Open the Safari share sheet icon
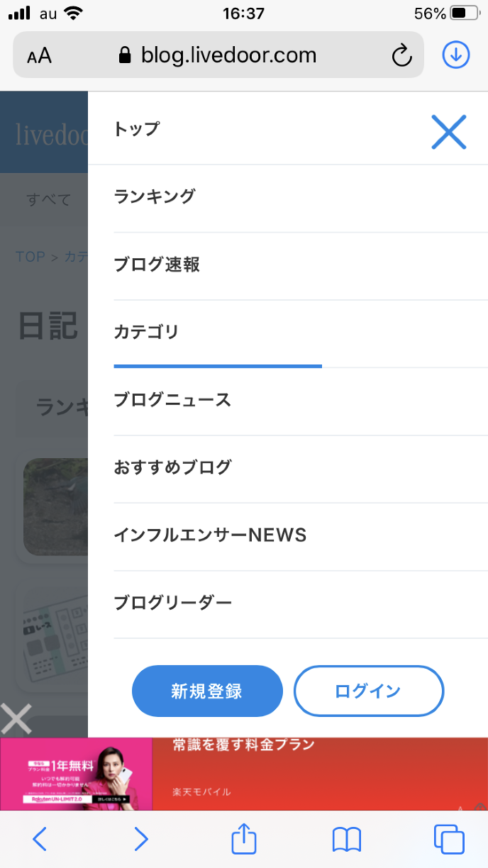 point(243,839)
